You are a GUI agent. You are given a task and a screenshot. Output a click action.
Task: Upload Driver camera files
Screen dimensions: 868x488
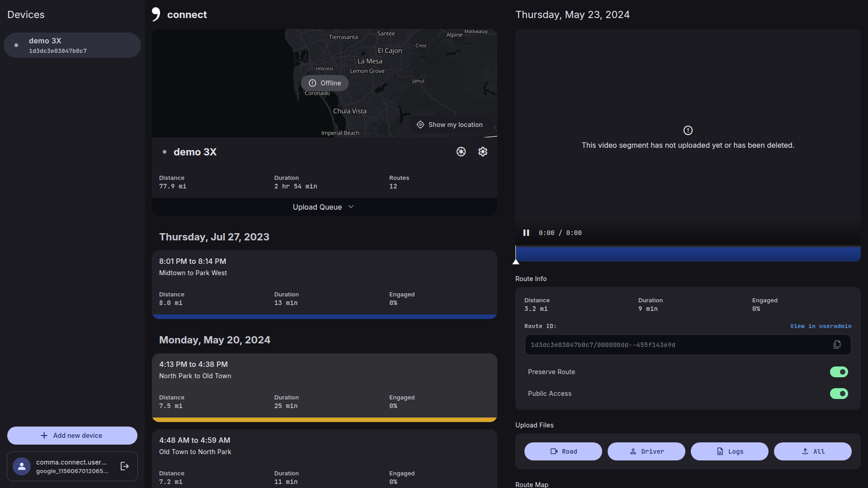click(646, 451)
